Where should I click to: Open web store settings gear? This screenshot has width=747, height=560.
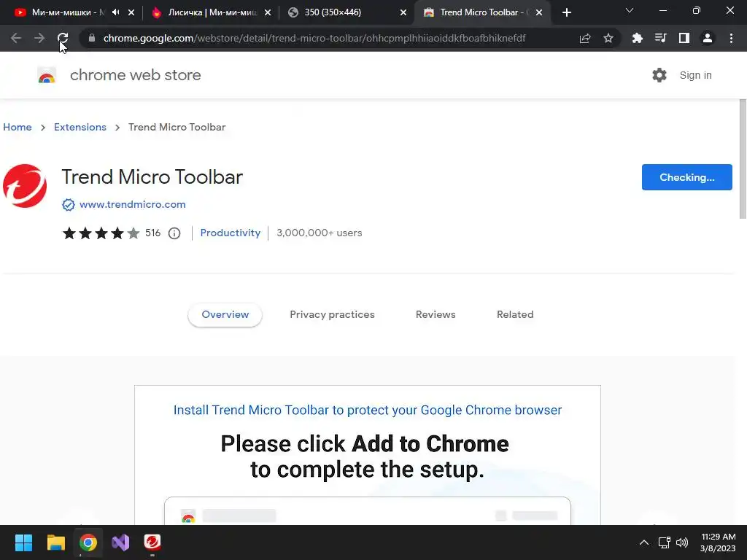pyautogui.click(x=659, y=75)
